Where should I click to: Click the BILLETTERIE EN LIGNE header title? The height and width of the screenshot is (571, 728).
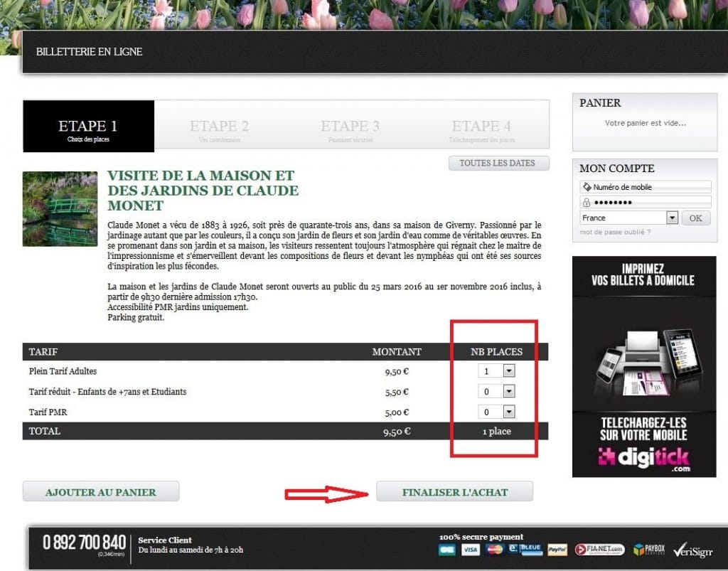(x=89, y=51)
